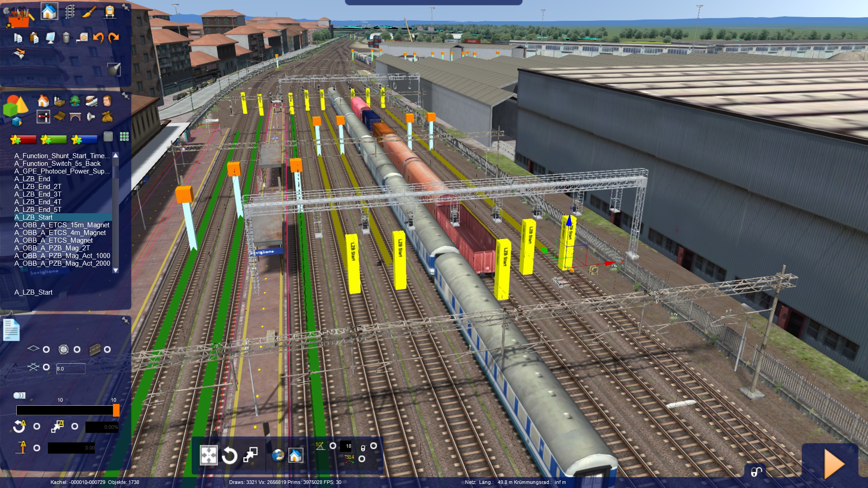Select A_LZB_End_3T from asset list
The image size is (868, 488).
point(38,194)
